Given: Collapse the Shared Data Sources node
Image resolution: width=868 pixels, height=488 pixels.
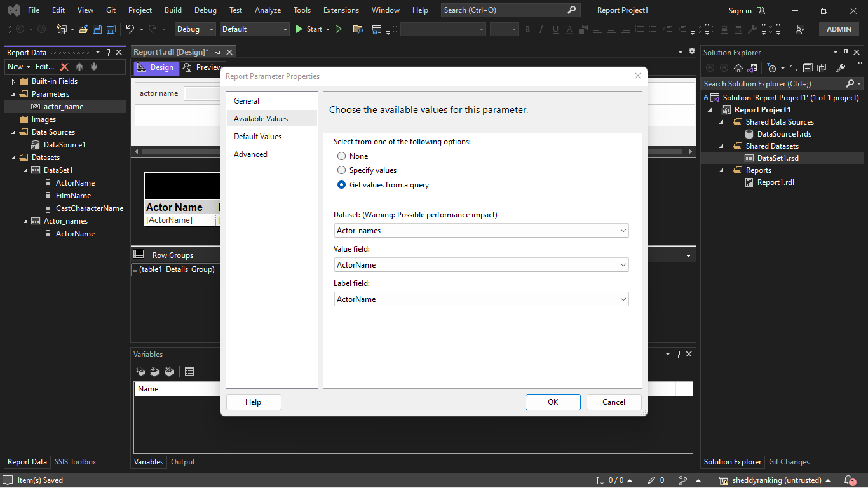Looking at the screenshot, I should [x=721, y=121].
